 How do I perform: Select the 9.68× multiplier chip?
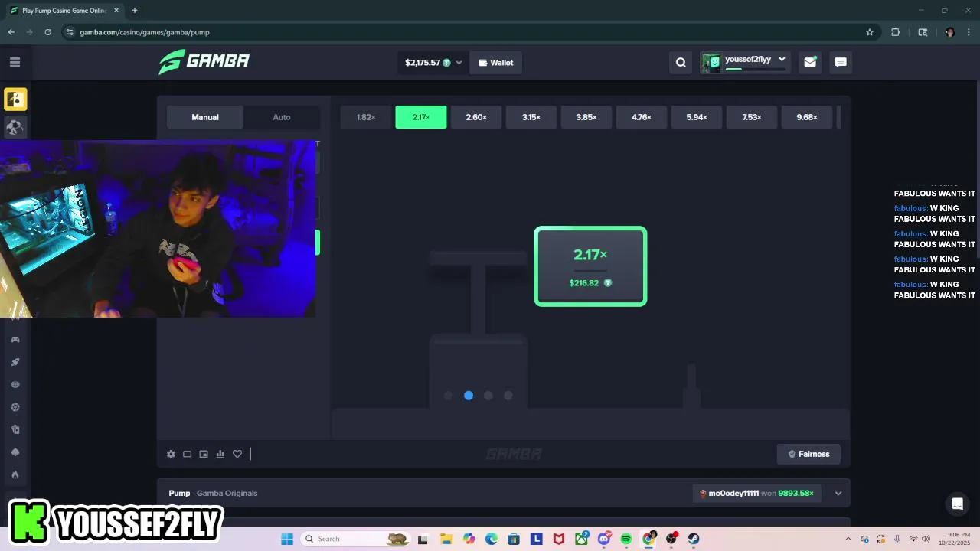(807, 117)
